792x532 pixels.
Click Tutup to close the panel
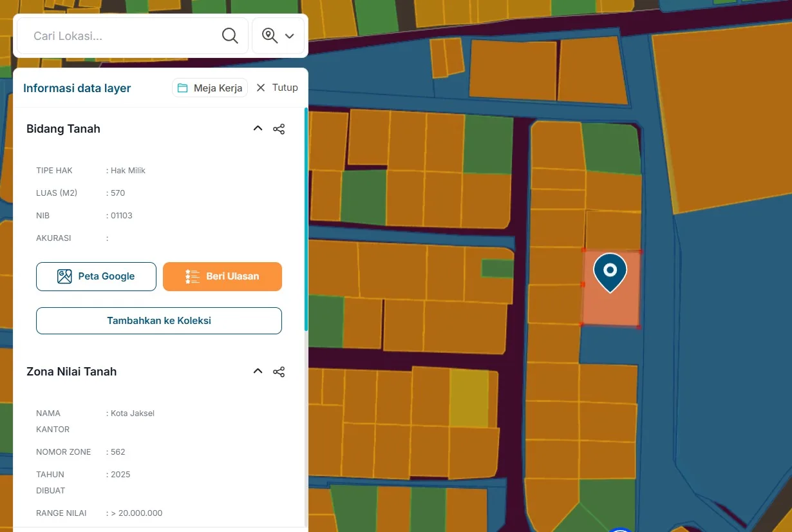pos(284,88)
